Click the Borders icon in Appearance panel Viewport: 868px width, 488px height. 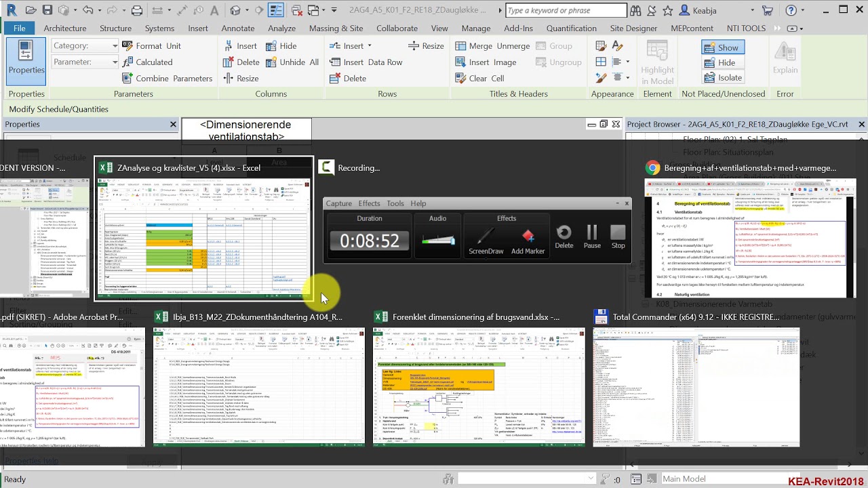[601, 62]
